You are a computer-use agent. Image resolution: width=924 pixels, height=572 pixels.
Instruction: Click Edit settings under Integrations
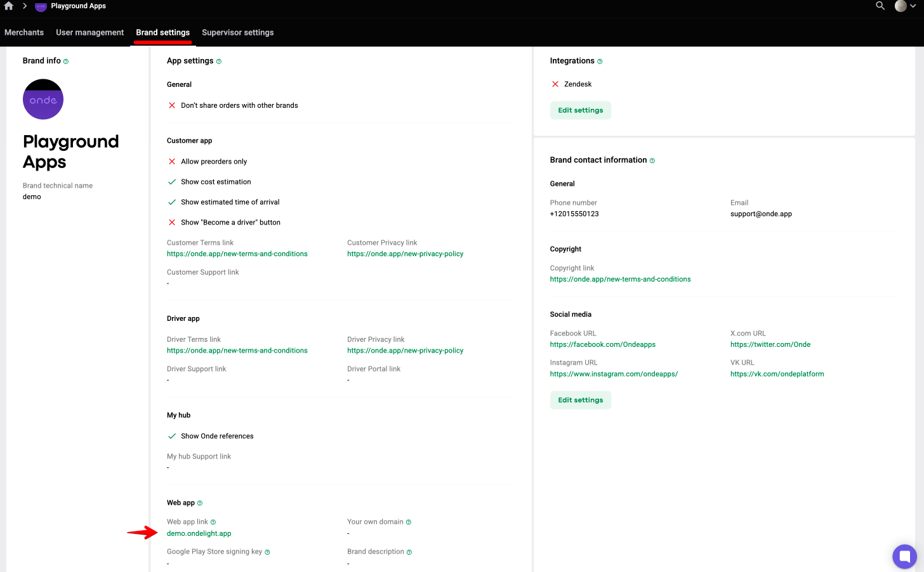coord(581,110)
